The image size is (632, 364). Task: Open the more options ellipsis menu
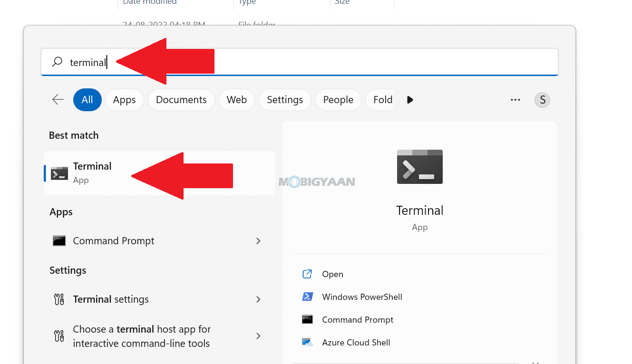515,100
